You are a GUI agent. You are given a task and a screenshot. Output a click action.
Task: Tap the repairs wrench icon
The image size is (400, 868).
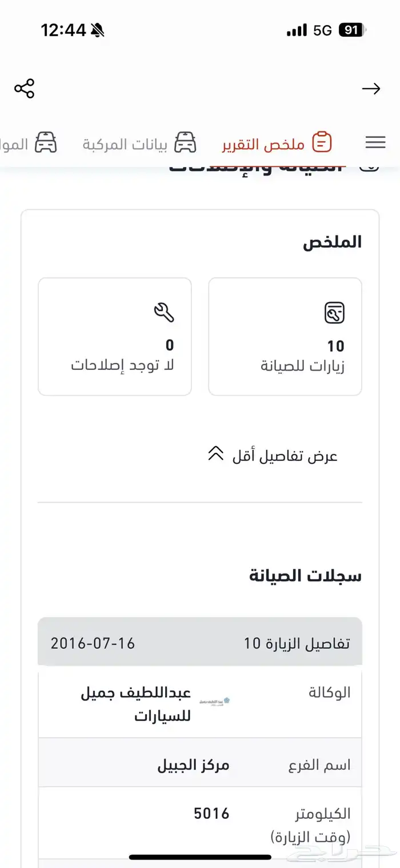coord(164,312)
